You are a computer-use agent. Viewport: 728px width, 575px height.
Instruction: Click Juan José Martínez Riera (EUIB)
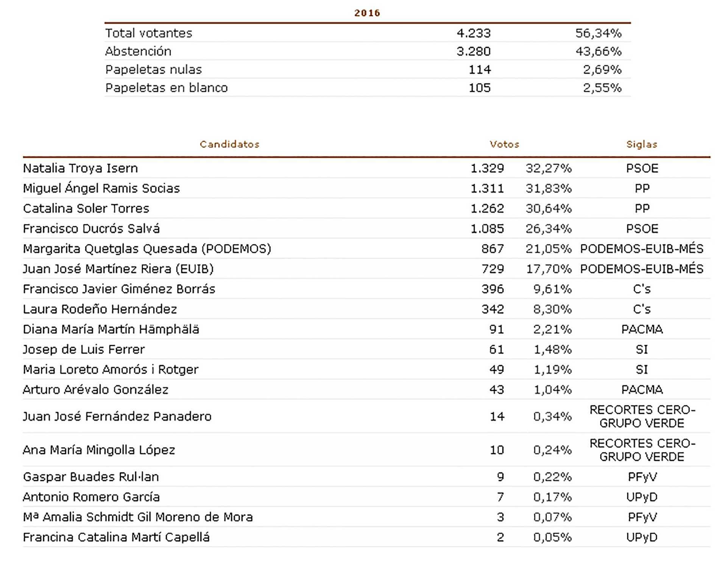[x=118, y=269]
